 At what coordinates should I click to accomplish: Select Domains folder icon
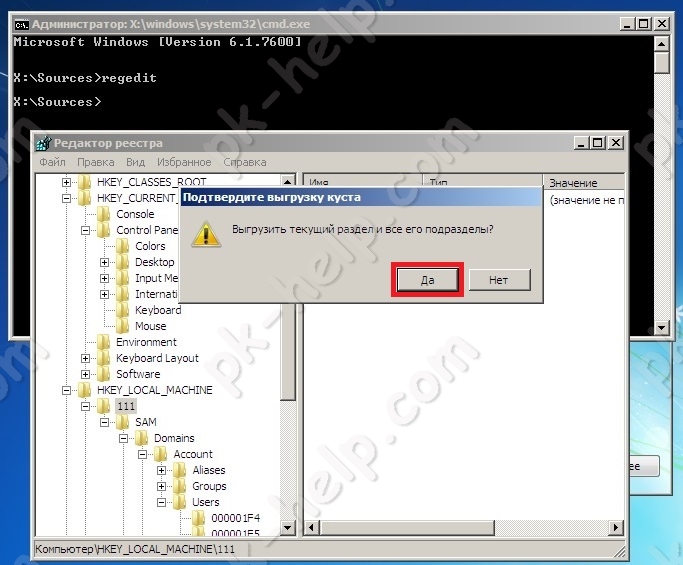[142, 438]
